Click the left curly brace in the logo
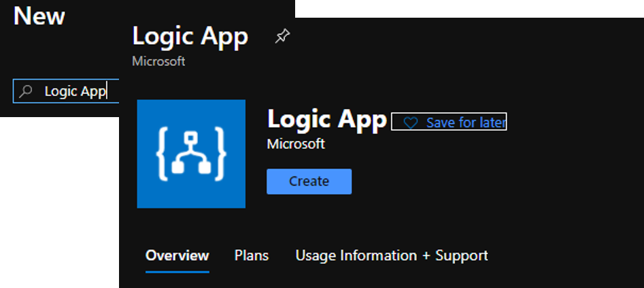The height and width of the screenshot is (288, 644). (163, 154)
